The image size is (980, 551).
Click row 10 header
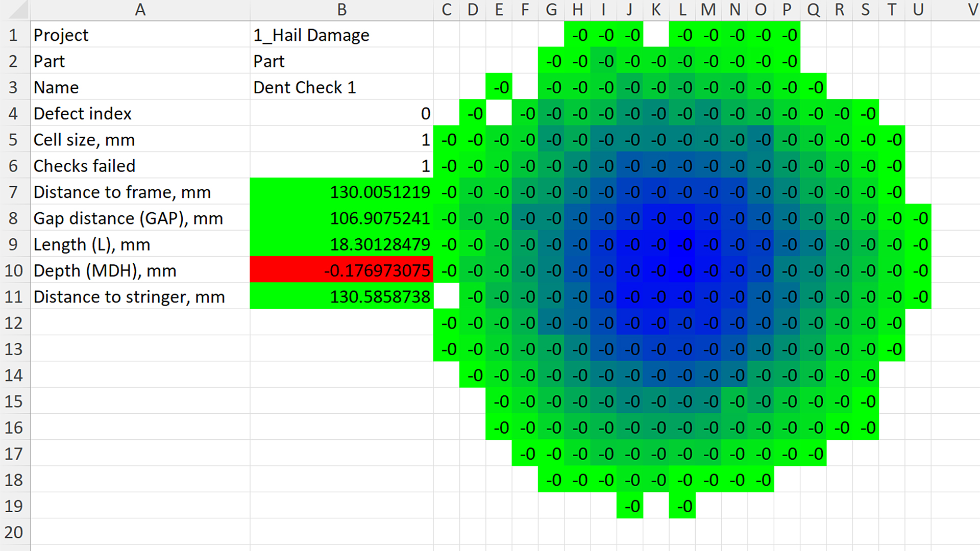[x=14, y=271]
